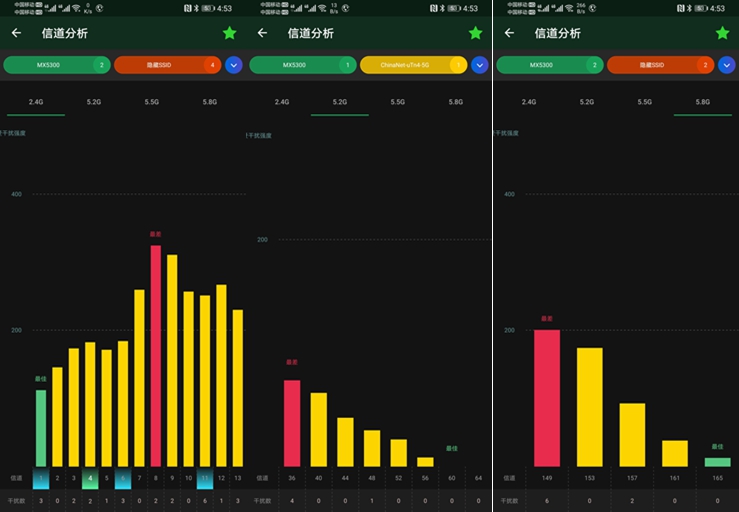Switch to the 5.2G tab in middle screen

click(x=340, y=102)
